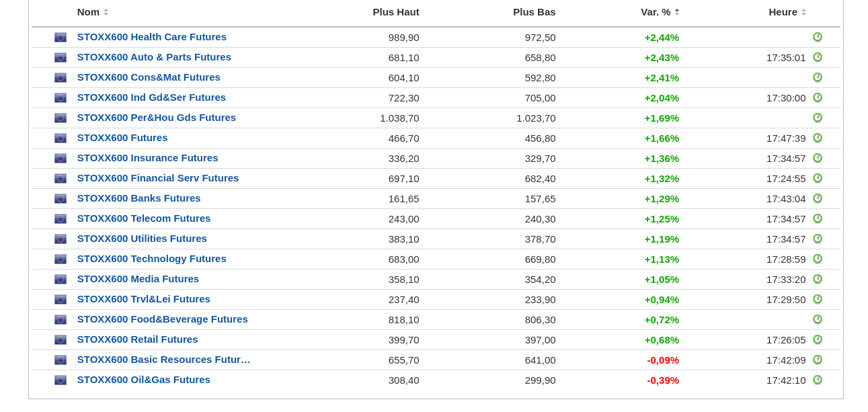Click the clock icon in the STOXX600 Futures row
Image resolution: width=868 pixels, height=412 pixels.
coord(818,138)
